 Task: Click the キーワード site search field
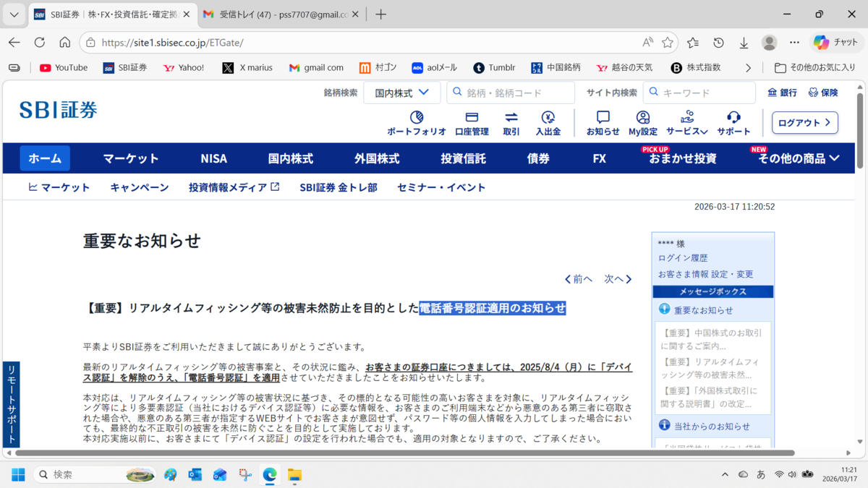699,93
